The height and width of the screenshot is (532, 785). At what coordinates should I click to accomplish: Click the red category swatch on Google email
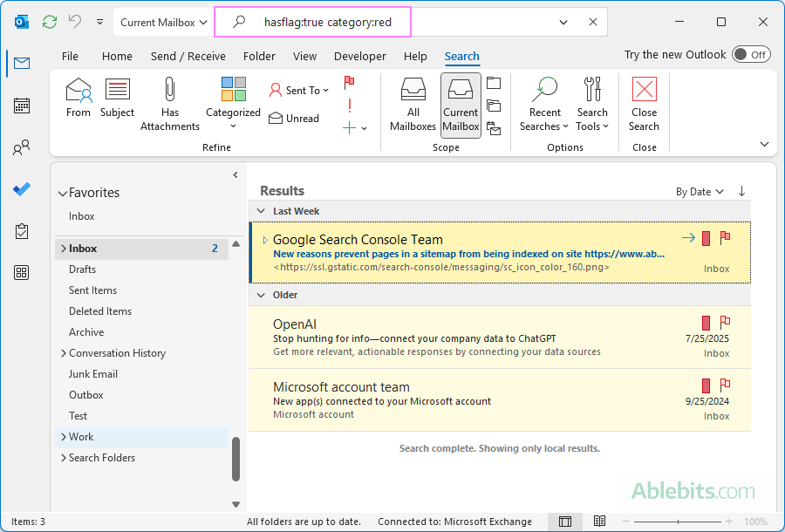point(706,238)
